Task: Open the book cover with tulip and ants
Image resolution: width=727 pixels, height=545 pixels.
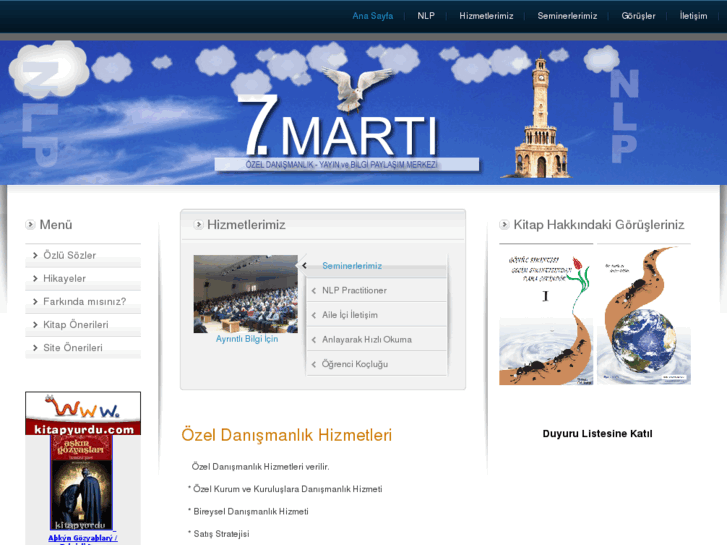Action: (546, 315)
